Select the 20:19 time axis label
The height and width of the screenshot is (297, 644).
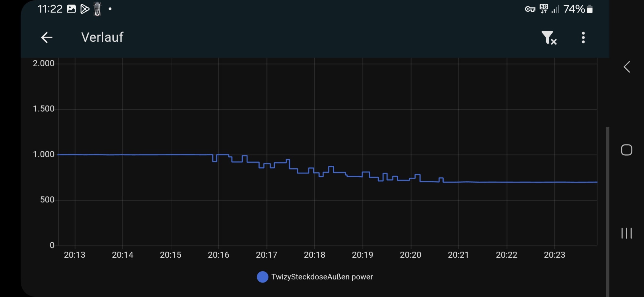tap(362, 255)
